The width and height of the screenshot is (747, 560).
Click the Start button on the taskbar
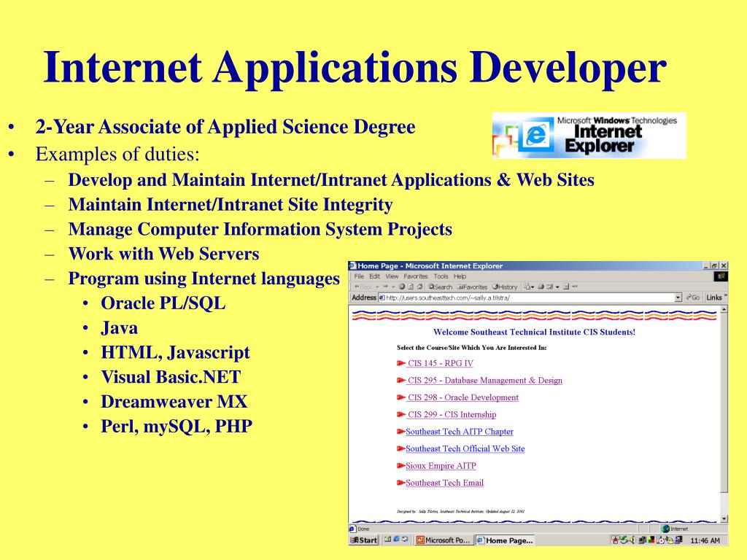coord(364,540)
